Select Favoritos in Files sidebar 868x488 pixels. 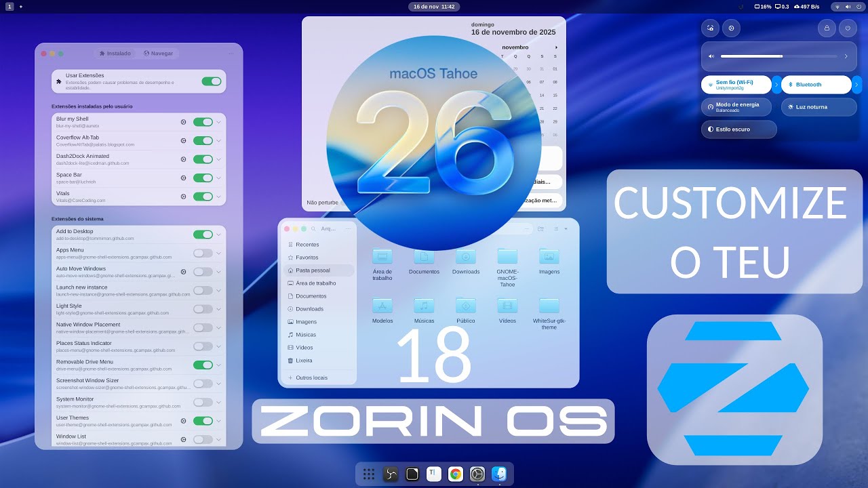319,258
